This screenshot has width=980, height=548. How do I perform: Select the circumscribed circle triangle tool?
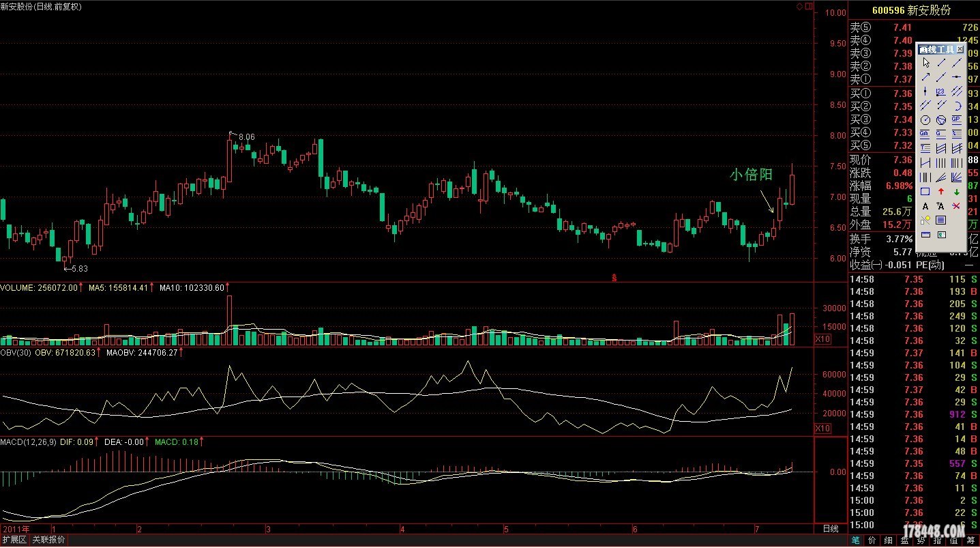coord(941,120)
